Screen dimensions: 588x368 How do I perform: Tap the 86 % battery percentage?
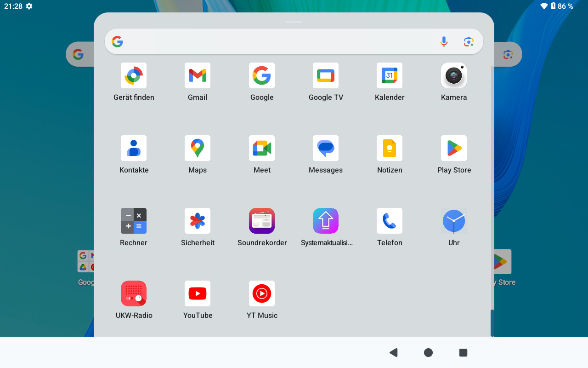[x=565, y=6]
